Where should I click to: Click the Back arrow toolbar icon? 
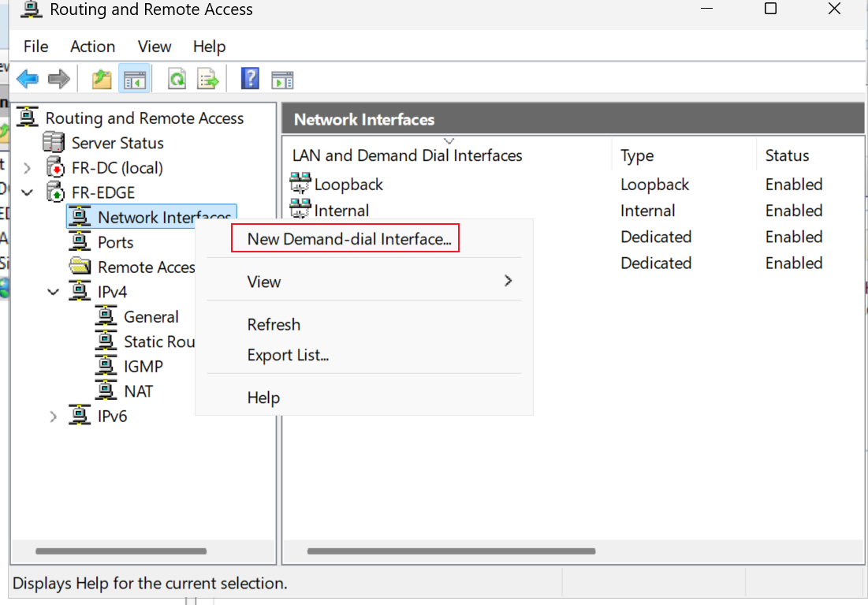[28, 79]
